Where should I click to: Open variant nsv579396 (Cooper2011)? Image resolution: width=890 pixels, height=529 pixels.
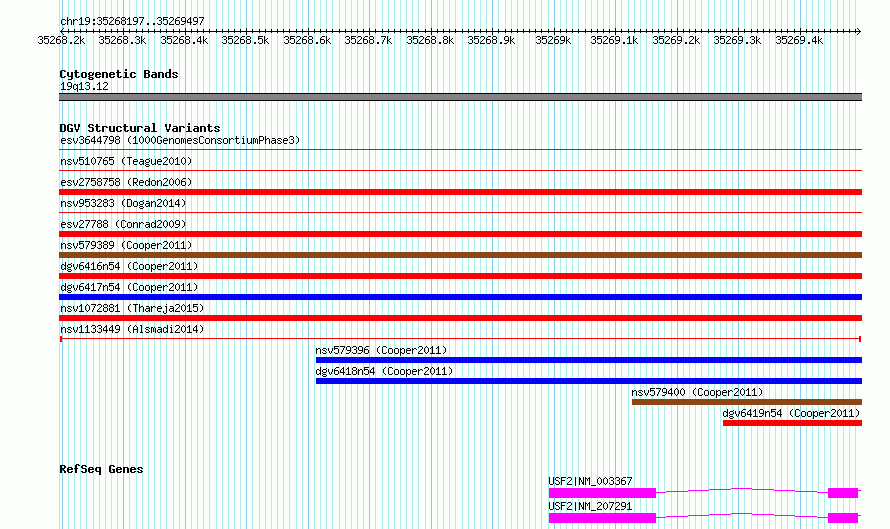point(381,350)
